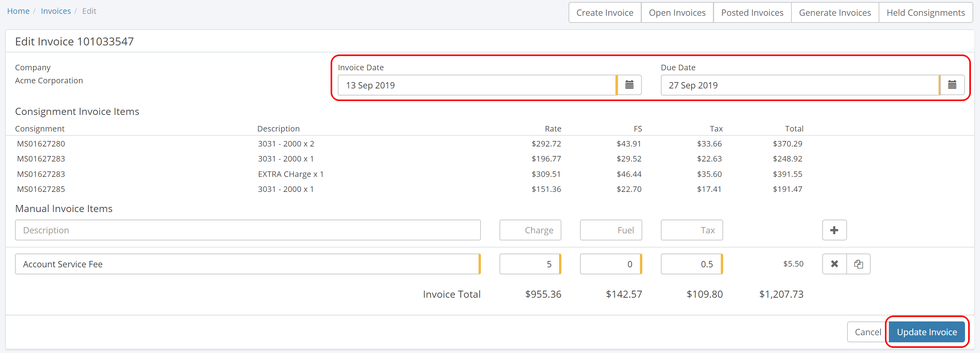Select consignment MS01627285
Image resolution: width=980 pixels, height=353 pixels.
(41, 189)
